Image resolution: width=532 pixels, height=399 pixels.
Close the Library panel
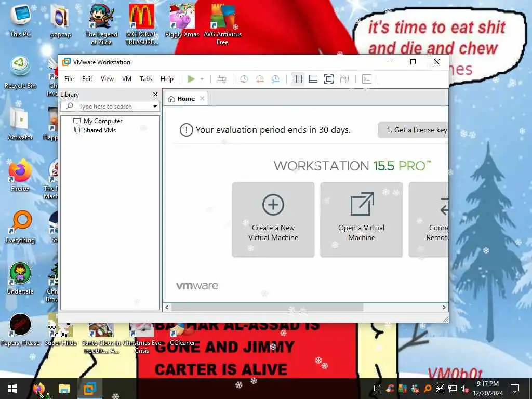[x=155, y=95]
